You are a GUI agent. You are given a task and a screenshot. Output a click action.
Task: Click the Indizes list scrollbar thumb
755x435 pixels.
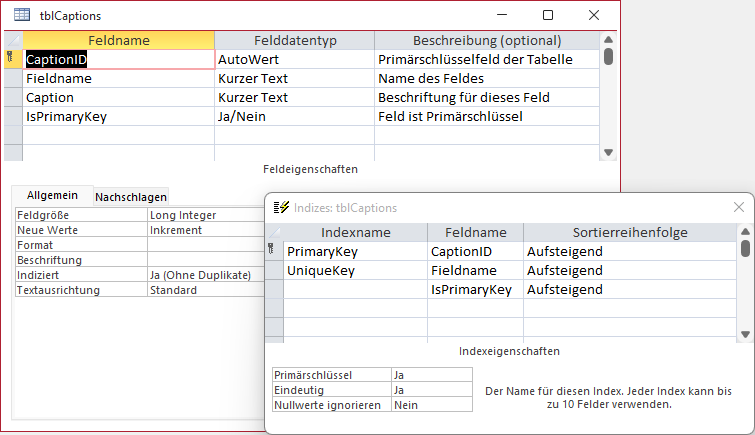(x=745, y=248)
